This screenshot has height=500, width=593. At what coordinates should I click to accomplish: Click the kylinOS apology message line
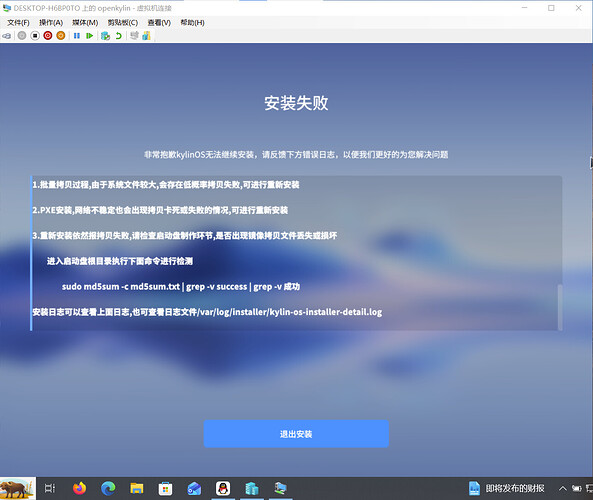pos(296,154)
